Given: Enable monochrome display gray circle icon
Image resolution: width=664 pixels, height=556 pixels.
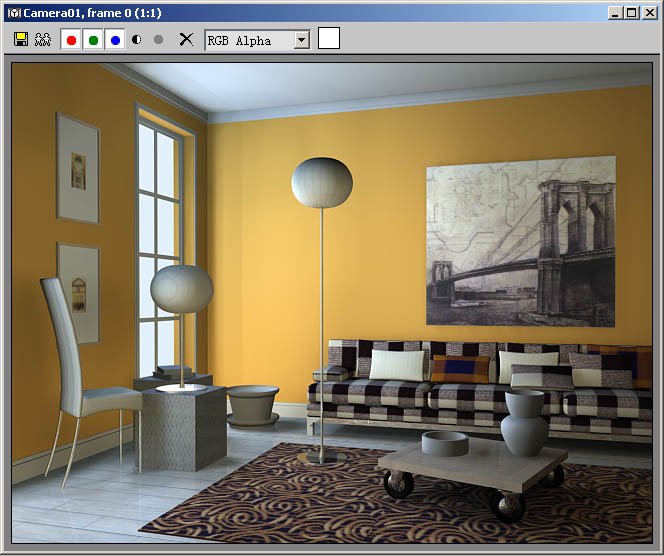Looking at the screenshot, I should 158,39.
